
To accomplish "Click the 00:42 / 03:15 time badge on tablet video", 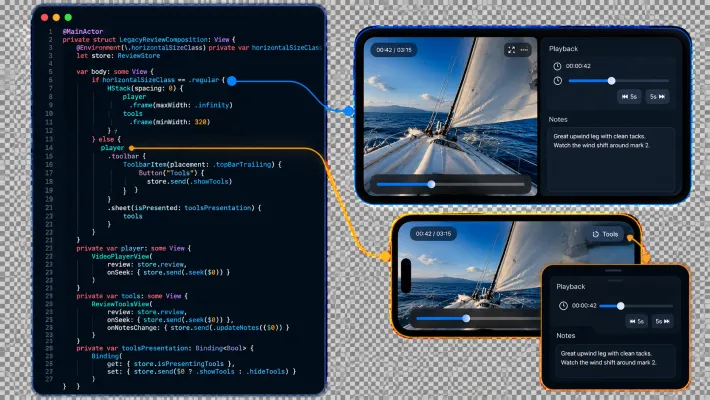I will click(x=394, y=50).
